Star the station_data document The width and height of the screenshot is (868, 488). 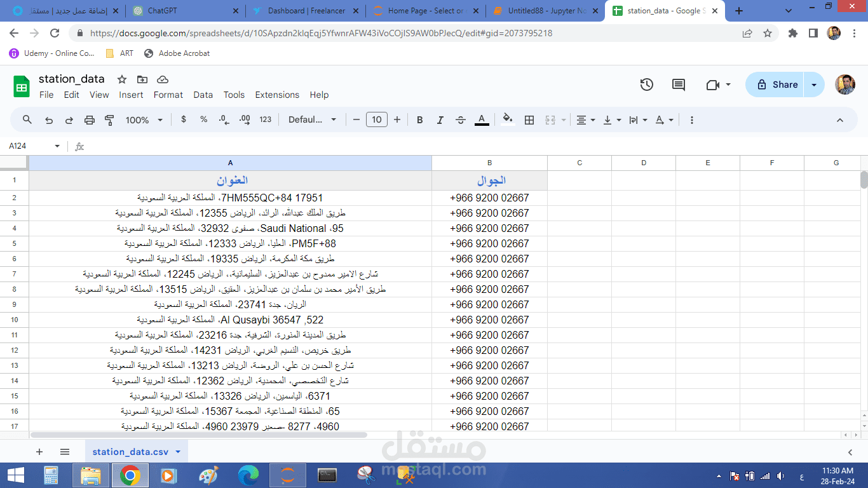point(121,79)
